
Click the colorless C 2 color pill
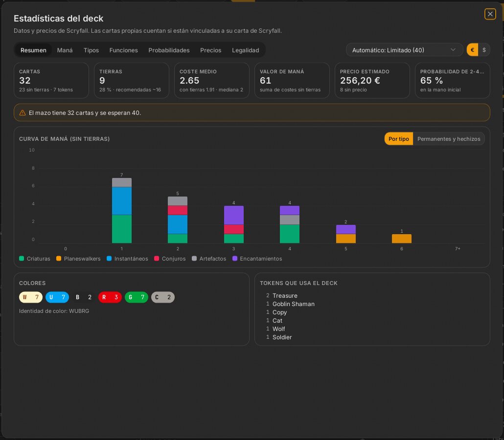pyautogui.click(x=163, y=297)
